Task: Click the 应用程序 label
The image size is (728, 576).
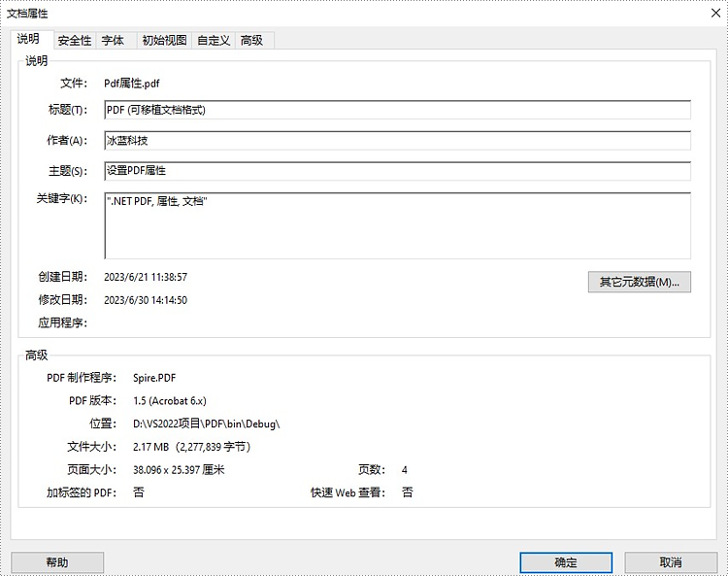Action: point(63,322)
